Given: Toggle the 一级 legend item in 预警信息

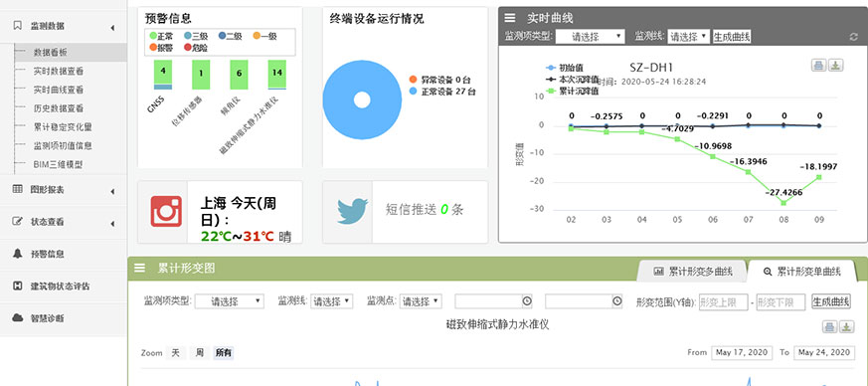Looking at the screenshot, I should tap(264, 36).
